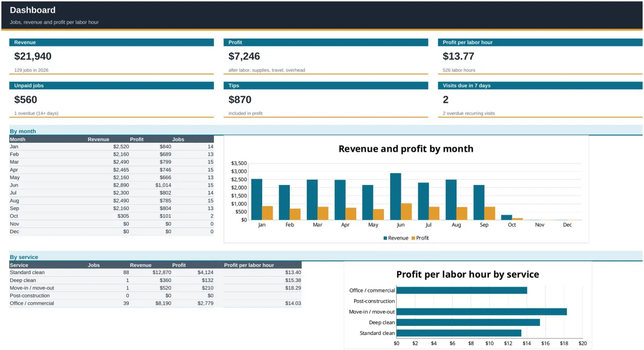The image size is (644, 350).
Task: Click the 'Office / commercial' table row label
Action: pyautogui.click(x=31, y=303)
